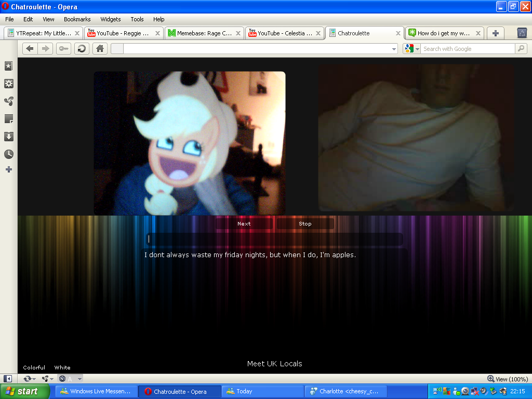Click the wireless network tray icon
This screenshot has width=532, height=399.
click(x=437, y=391)
